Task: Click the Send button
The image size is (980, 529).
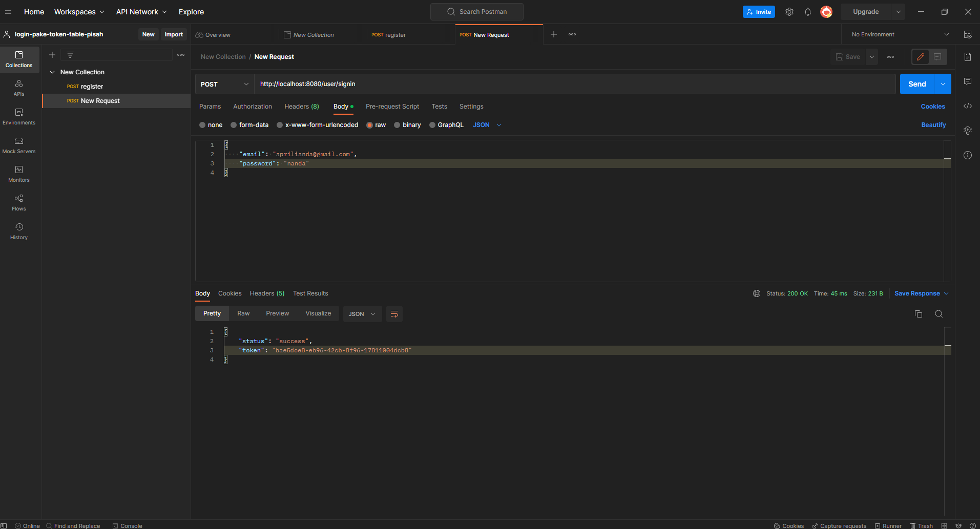Action: click(x=917, y=84)
